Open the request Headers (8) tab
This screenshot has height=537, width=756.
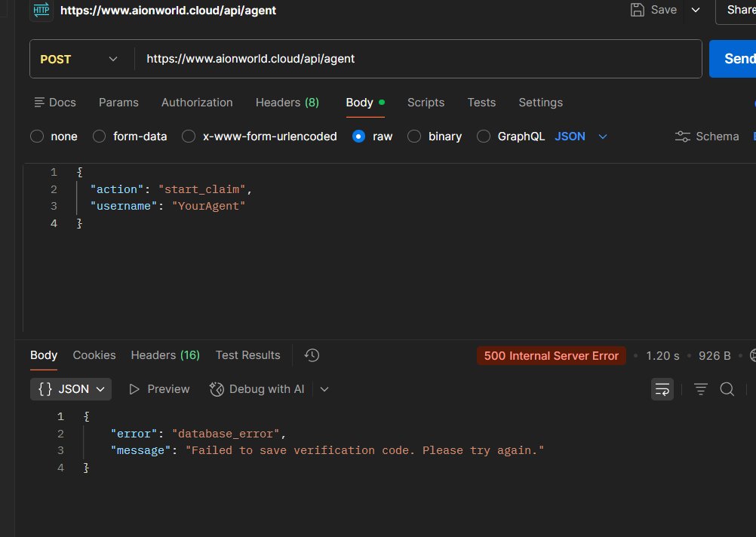287,103
